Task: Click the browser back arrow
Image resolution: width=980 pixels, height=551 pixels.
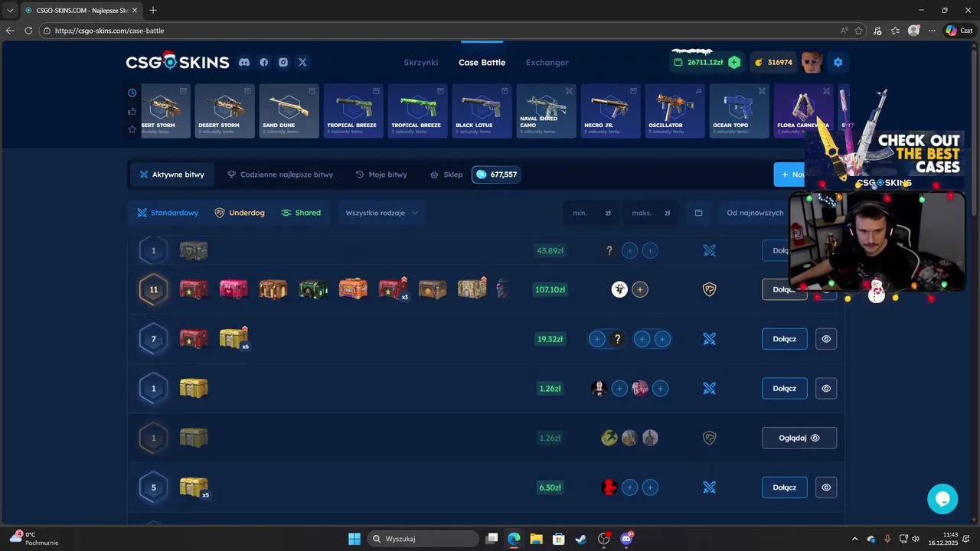Action: pyautogui.click(x=10, y=31)
